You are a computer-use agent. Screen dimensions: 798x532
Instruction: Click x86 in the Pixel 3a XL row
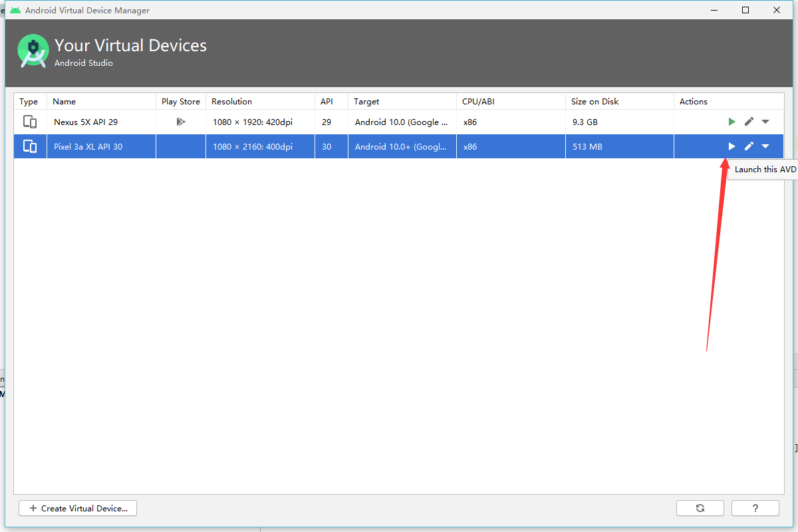point(470,146)
